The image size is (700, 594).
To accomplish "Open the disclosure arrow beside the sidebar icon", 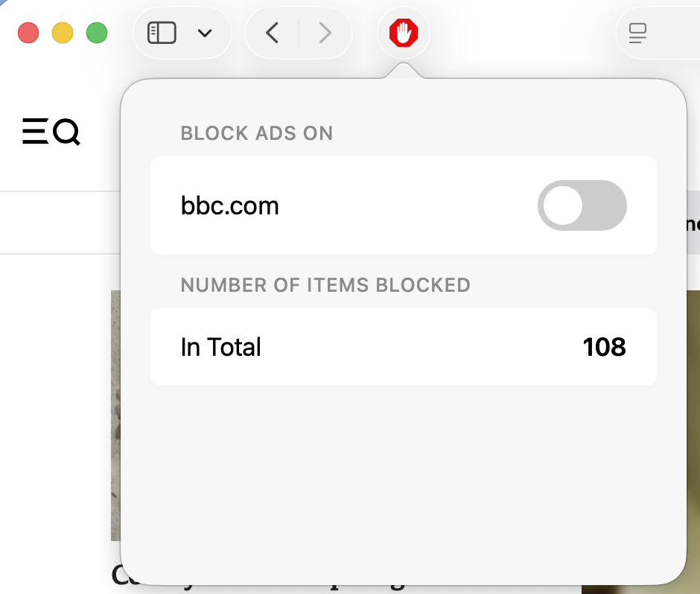I will 203,33.
